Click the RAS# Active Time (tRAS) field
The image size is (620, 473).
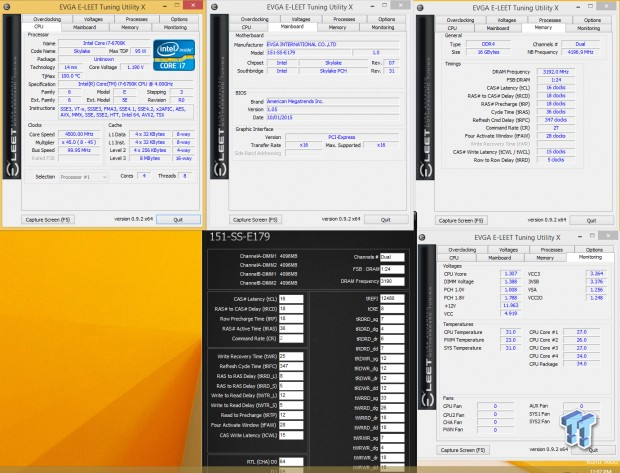pos(291,329)
